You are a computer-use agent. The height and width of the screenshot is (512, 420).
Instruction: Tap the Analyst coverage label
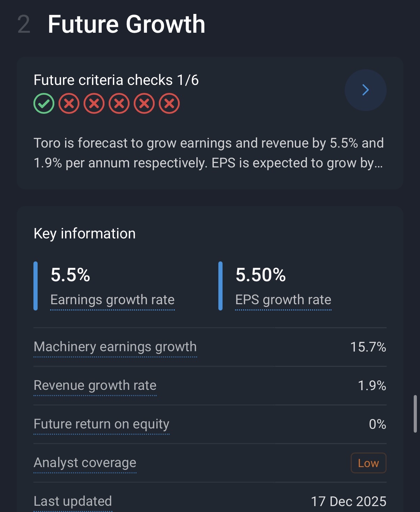tap(85, 463)
